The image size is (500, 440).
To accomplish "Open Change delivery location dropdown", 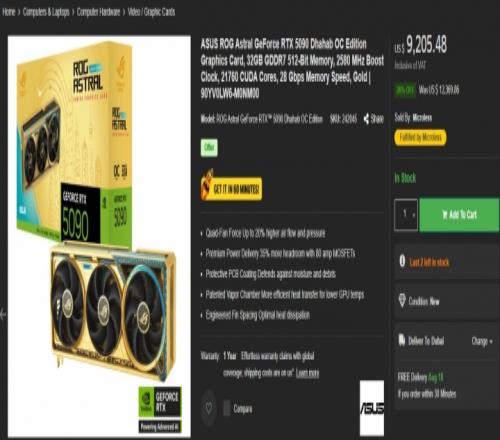I will point(482,341).
